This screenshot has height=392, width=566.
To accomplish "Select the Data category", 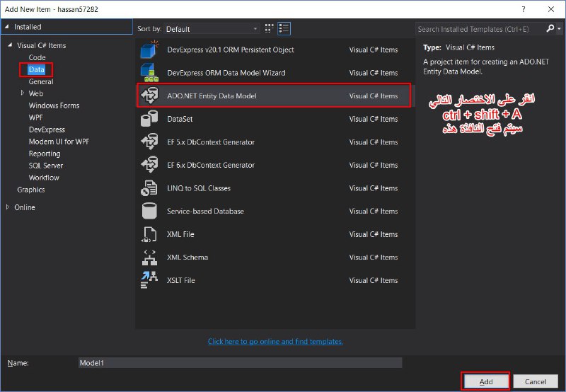I will [x=37, y=69].
